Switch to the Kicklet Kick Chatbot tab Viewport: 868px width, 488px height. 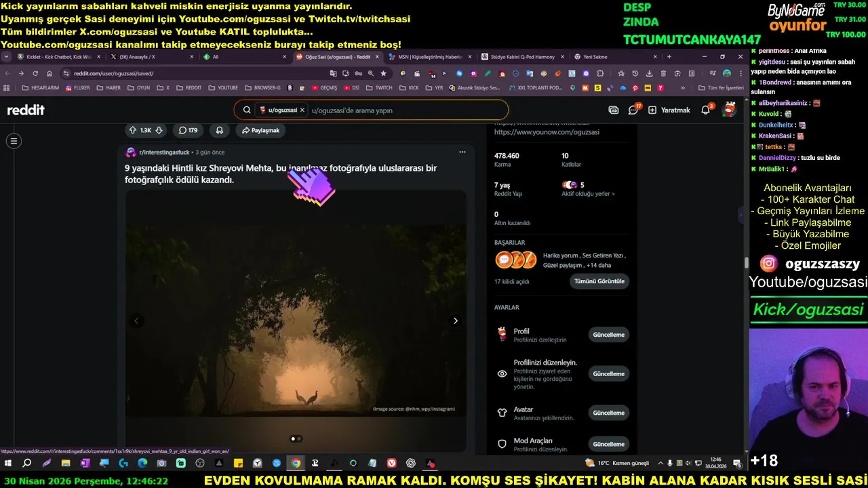coord(60,57)
